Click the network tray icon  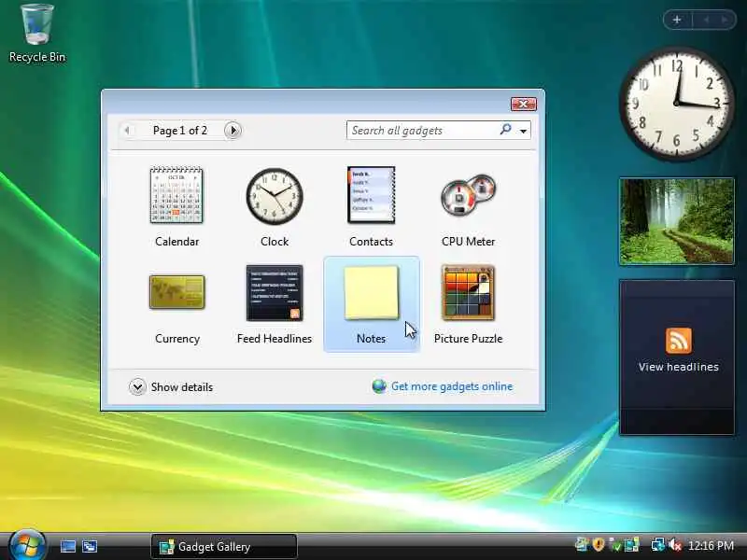[x=658, y=545]
